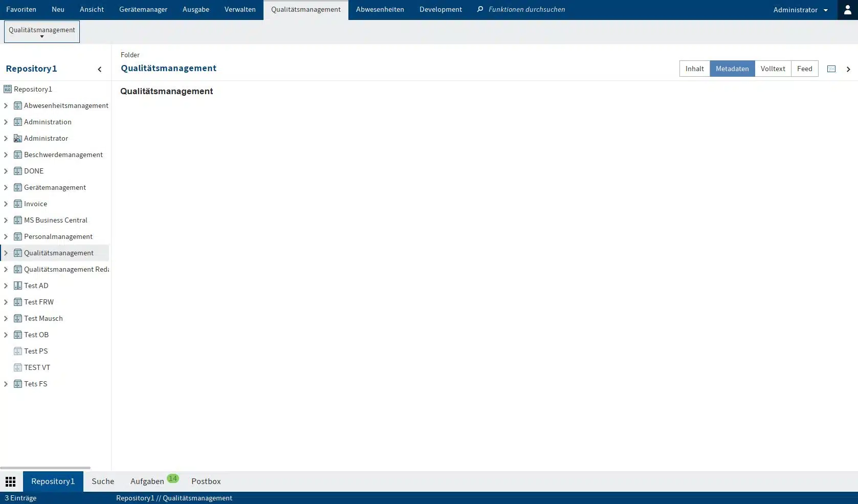This screenshot has height=504, width=858.
Task: Click the user profile icon
Action: 847,10
